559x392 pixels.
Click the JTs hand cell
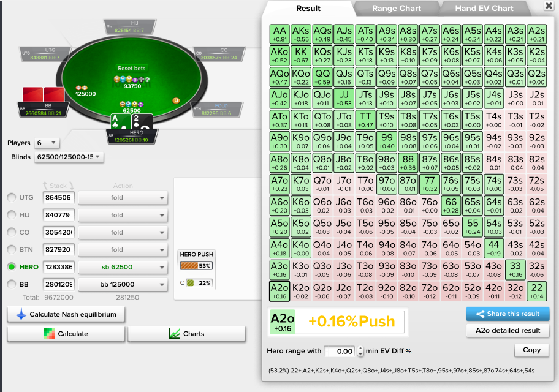pos(365,99)
